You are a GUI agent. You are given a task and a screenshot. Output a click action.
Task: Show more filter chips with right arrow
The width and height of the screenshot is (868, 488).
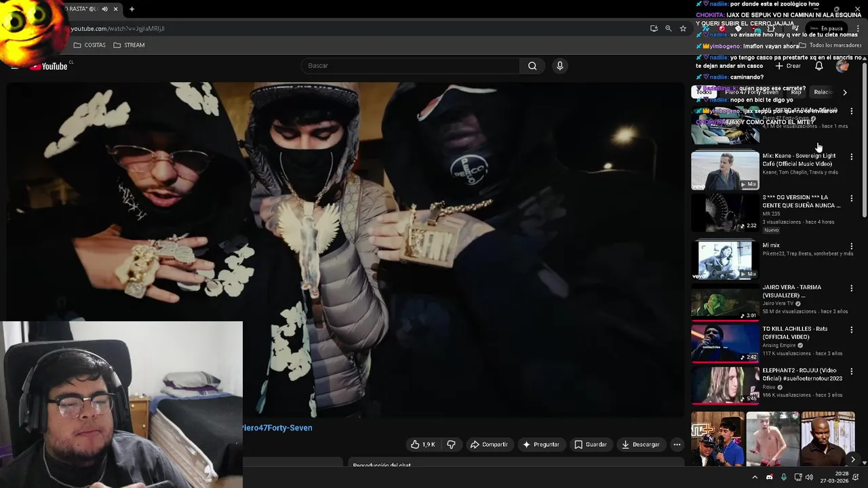tap(845, 92)
